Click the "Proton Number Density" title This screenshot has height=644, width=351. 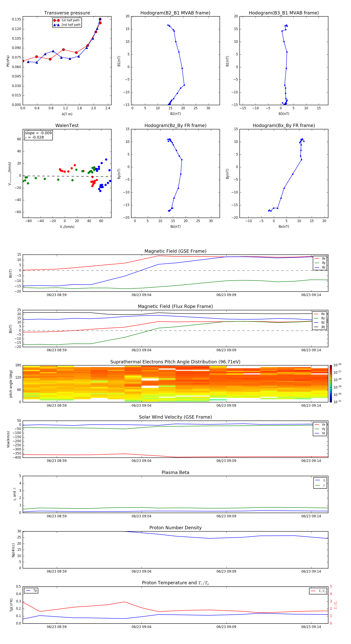pyautogui.click(x=175, y=528)
